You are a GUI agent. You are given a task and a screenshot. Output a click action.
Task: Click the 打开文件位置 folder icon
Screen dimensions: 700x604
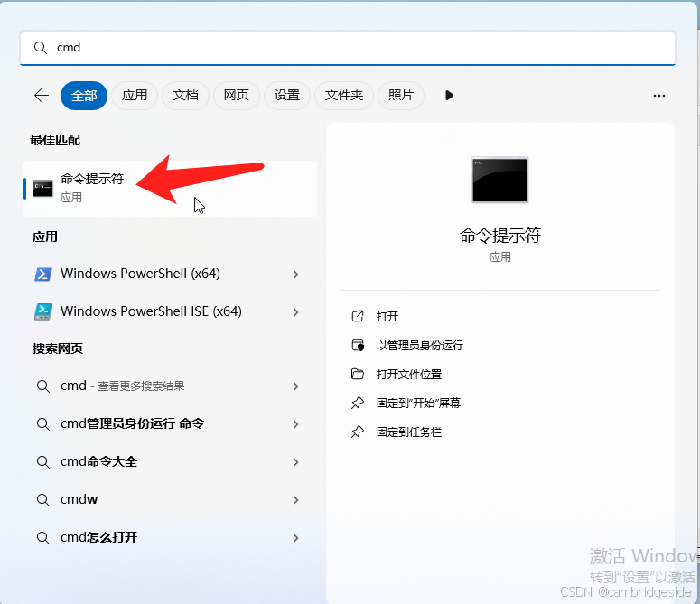[x=357, y=374]
